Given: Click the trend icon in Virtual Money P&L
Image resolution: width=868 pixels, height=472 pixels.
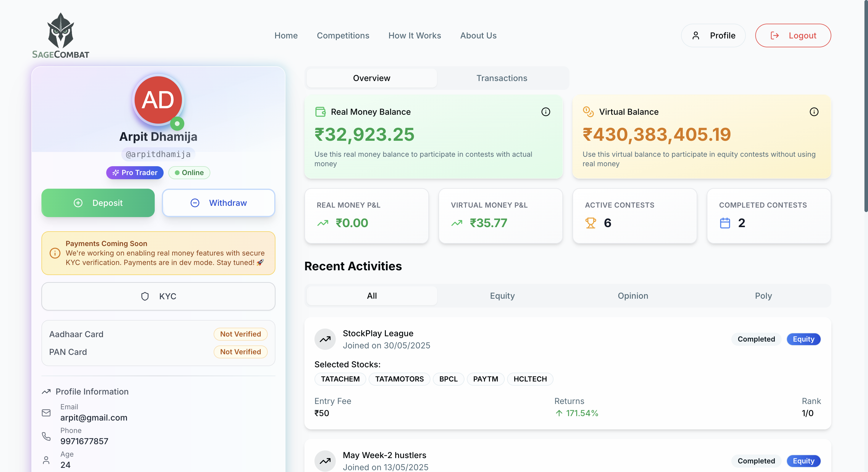Looking at the screenshot, I should pos(456,223).
